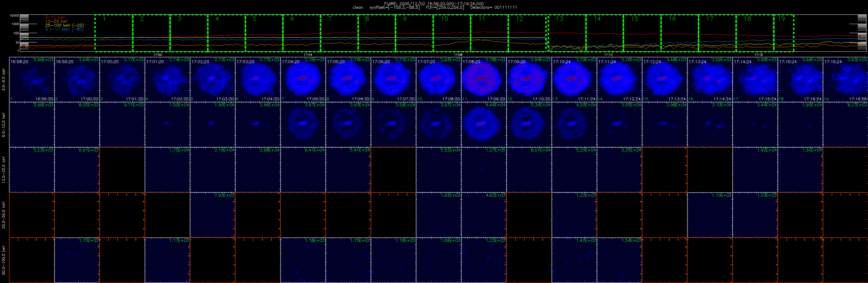Click the blue 0.1-17 MeV (-80) legend label

[x=64, y=29]
